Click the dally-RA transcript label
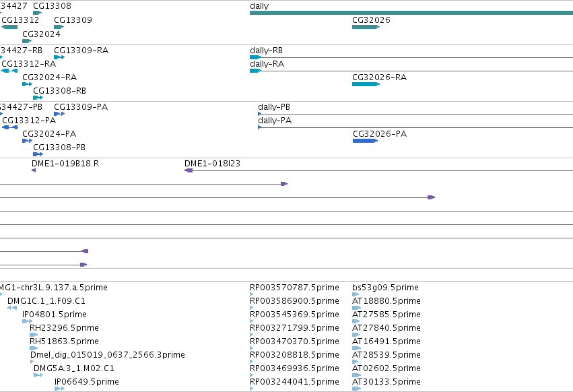The image size is (573, 392). 267,64
